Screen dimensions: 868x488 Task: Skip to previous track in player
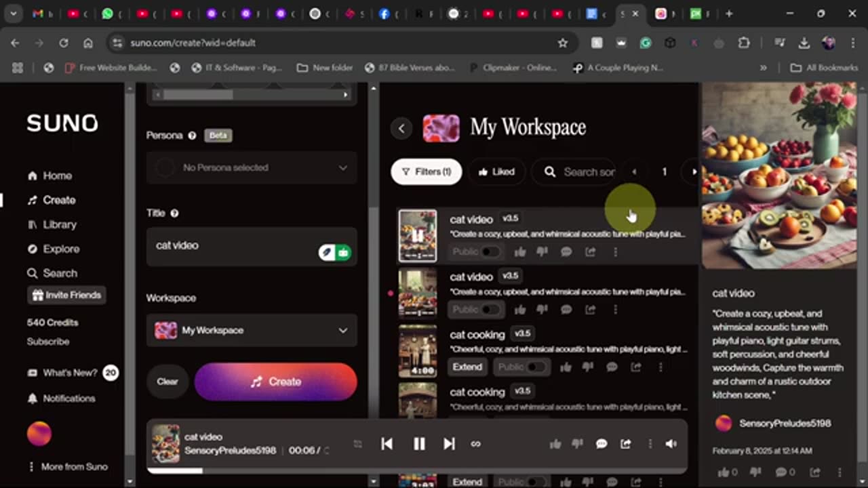click(x=387, y=444)
